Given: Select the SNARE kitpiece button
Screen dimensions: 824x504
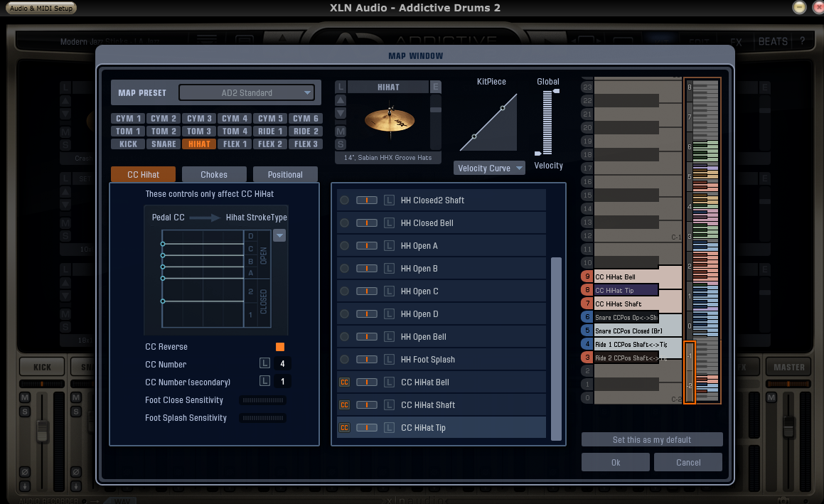Looking at the screenshot, I should [x=164, y=144].
